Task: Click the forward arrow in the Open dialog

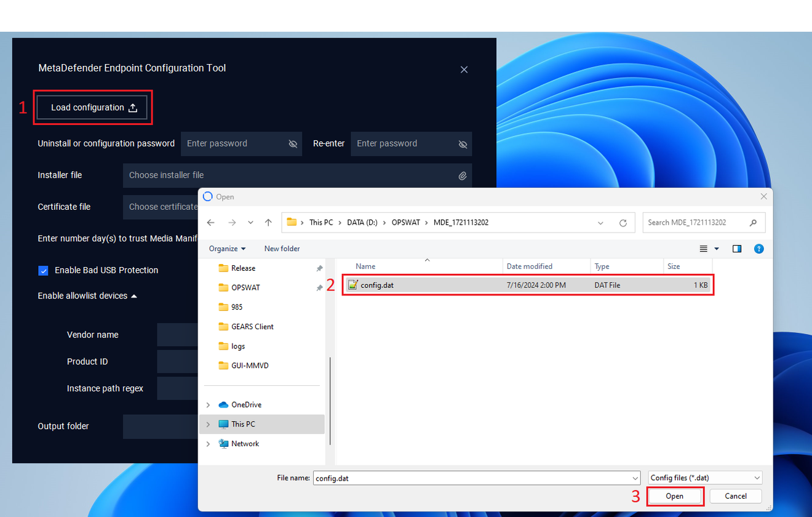Action: pyautogui.click(x=232, y=223)
